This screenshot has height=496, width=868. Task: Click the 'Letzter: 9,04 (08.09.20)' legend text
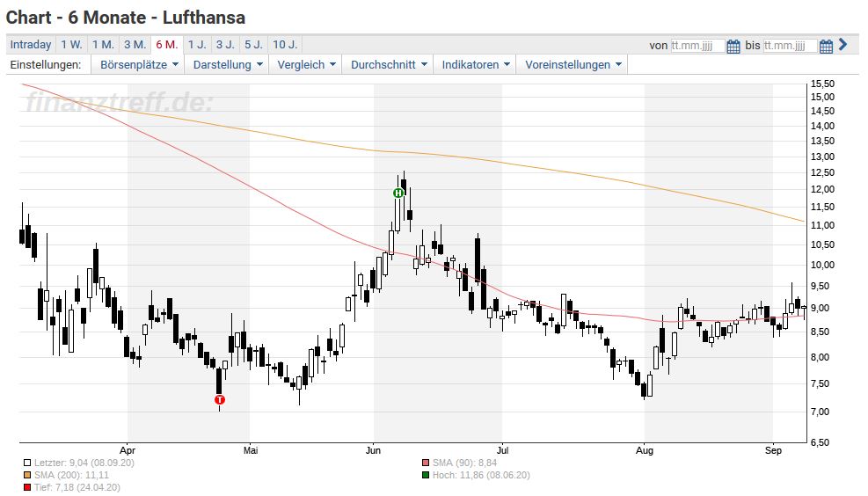[x=84, y=463]
